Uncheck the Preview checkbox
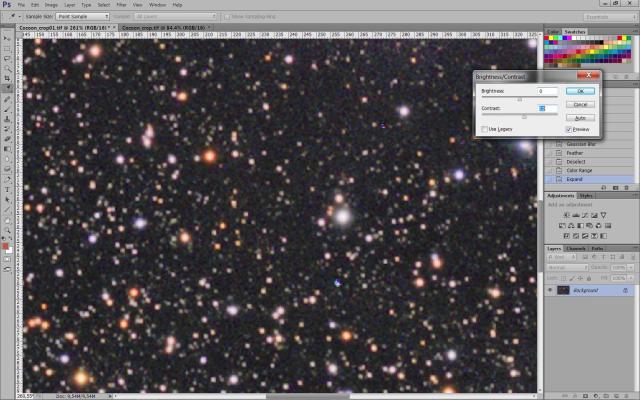 568,129
